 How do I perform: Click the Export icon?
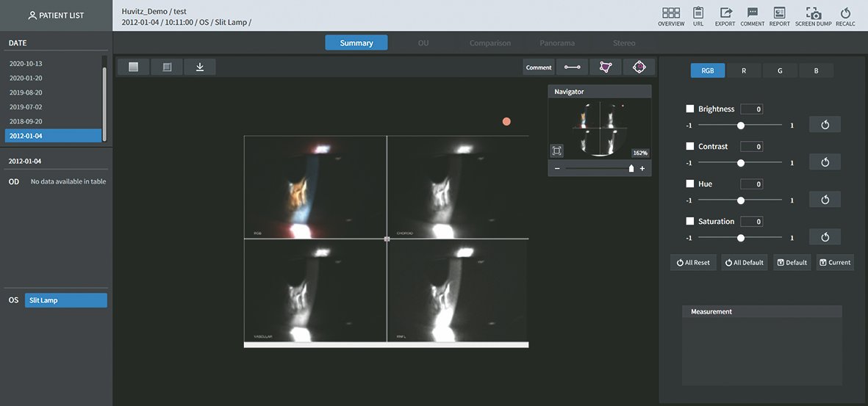tap(725, 13)
